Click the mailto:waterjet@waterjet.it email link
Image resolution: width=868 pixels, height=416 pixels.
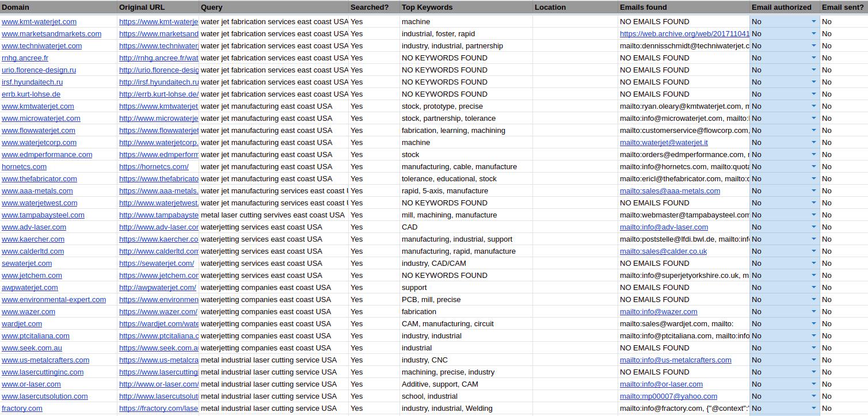pyautogui.click(x=664, y=142)
